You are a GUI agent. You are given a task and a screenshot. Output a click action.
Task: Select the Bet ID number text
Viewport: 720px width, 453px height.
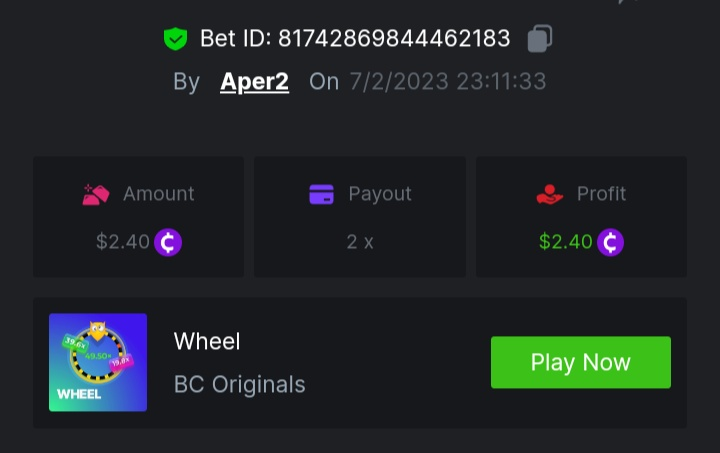pos(394,39)
